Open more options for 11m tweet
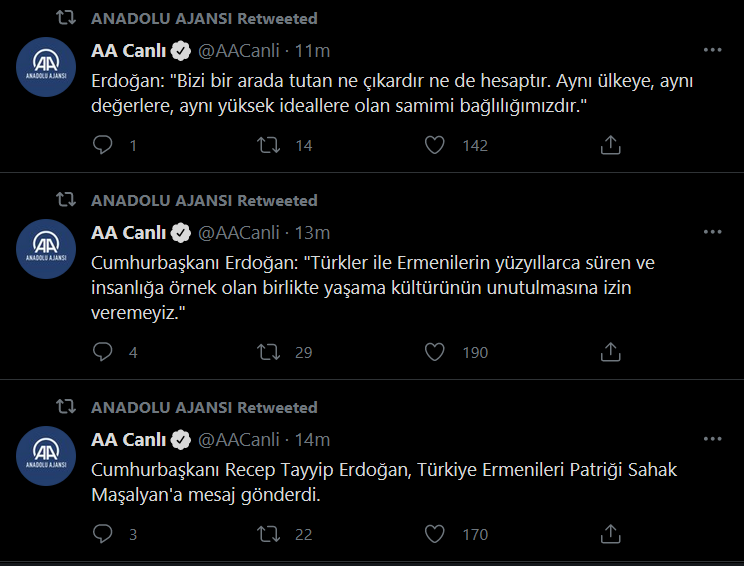 point(711,49)
